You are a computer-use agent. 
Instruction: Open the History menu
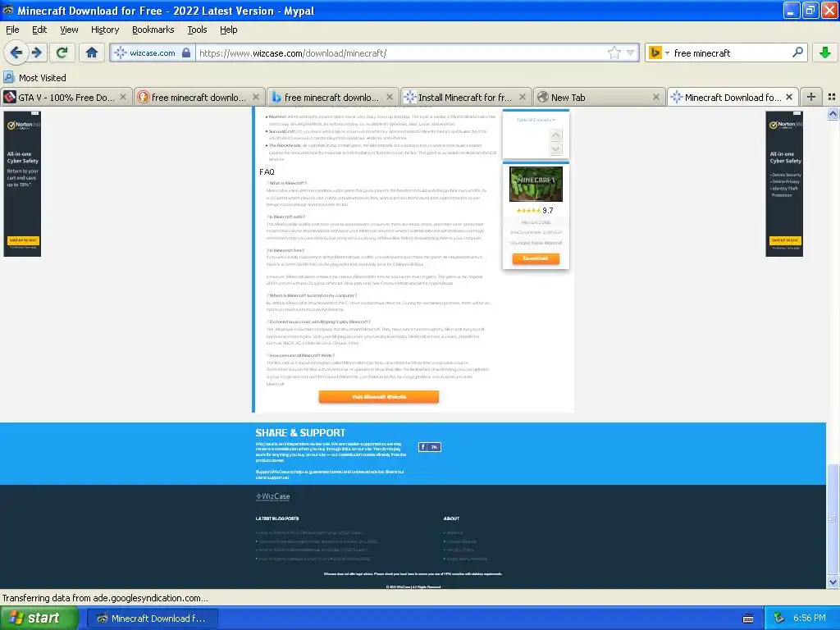click(105, 30)
